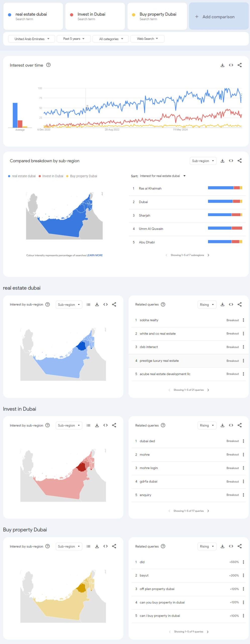This screenshot has width=250, height=644.
Task: Go to next page of subregions list
Action: click(208, 255)
